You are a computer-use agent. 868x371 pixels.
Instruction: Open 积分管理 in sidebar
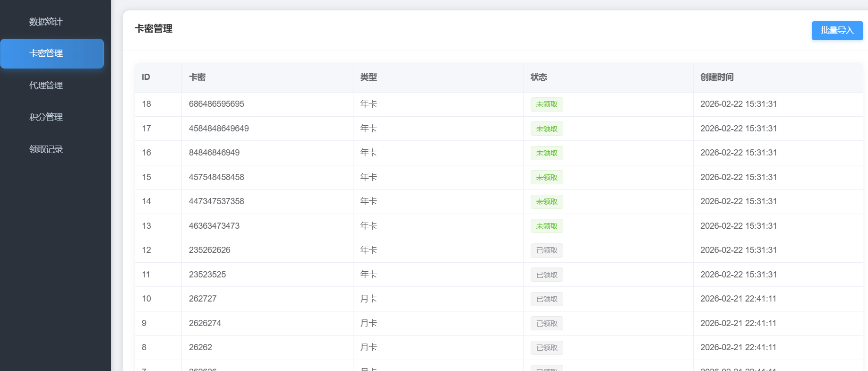(46, 117)
